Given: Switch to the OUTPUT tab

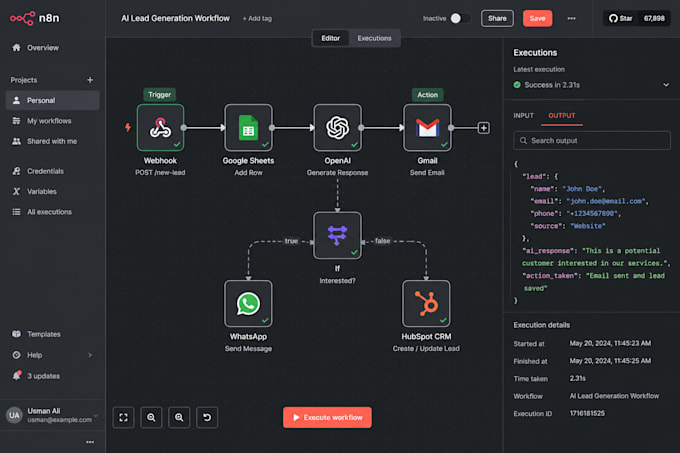Looking at the screenshot, I should tap(562, 115).
